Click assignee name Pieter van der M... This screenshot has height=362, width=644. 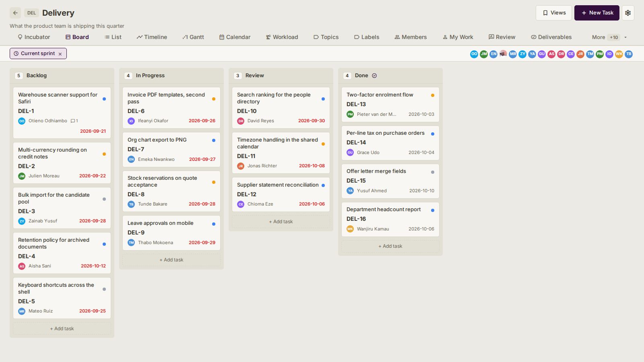376,114
